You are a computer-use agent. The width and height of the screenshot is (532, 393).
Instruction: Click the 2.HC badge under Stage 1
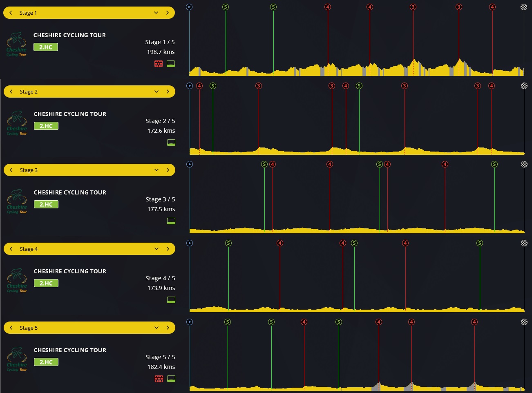click(x=46, y=47)
